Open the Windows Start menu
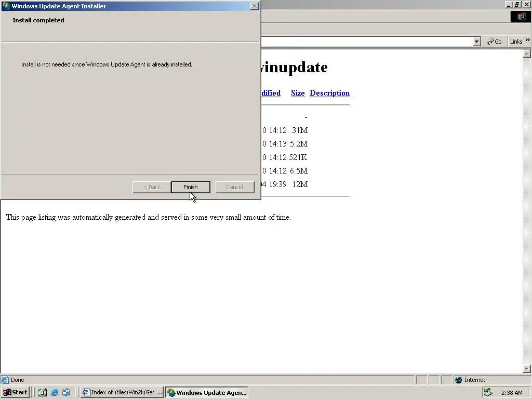This screenshot has height=399, width=532. tap(15, 392)
